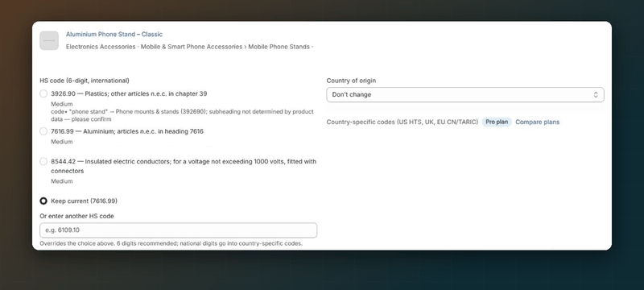This screenshot has height=290, width=644.
Task: Select the 3926.90 Plastics radio button
Action: pyautogui.click(x=43, y=93)
